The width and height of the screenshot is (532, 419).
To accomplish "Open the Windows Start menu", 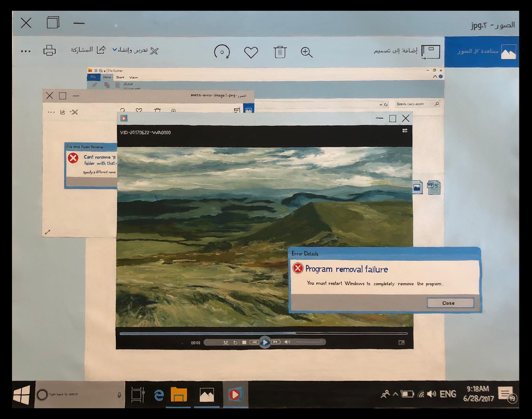I will (21, 394).
